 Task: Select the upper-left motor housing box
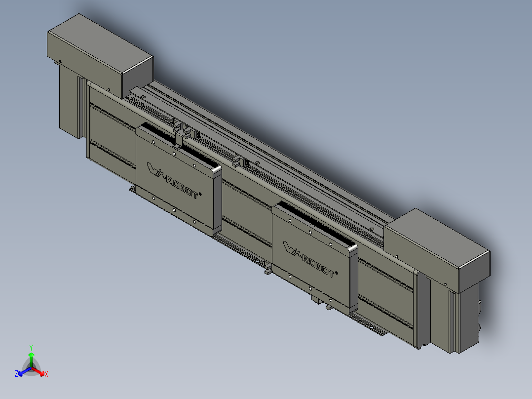tap(100, 56)
